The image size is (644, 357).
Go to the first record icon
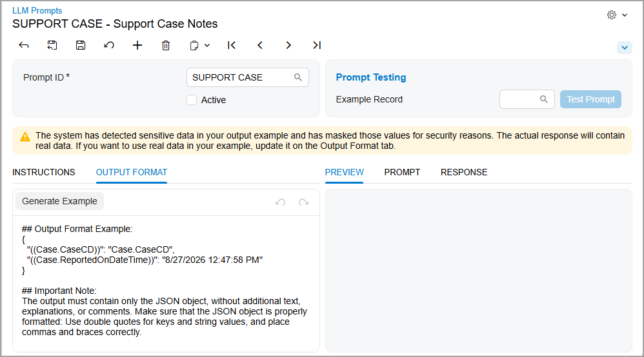point(232,45)
